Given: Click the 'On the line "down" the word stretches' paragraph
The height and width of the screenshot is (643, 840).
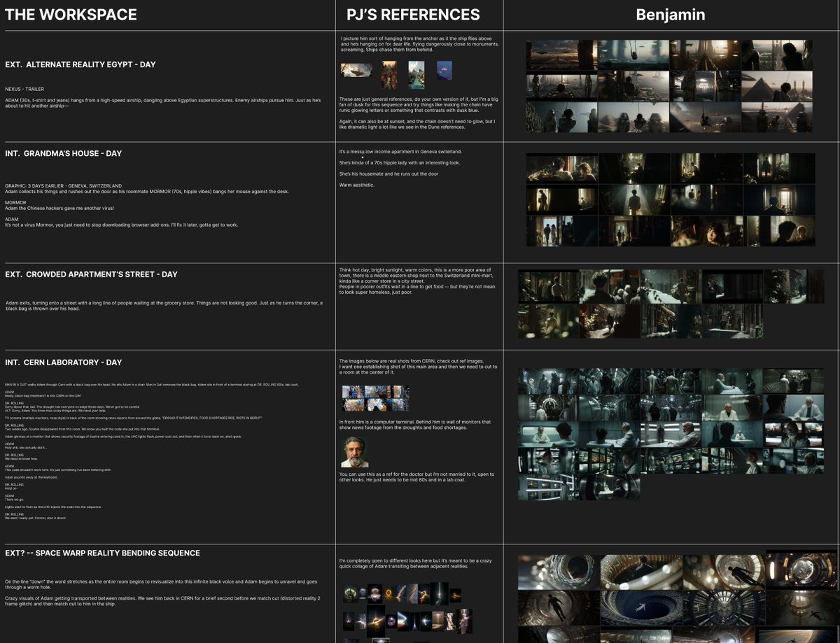Looking at the screenshot, I should click(160, 585).
